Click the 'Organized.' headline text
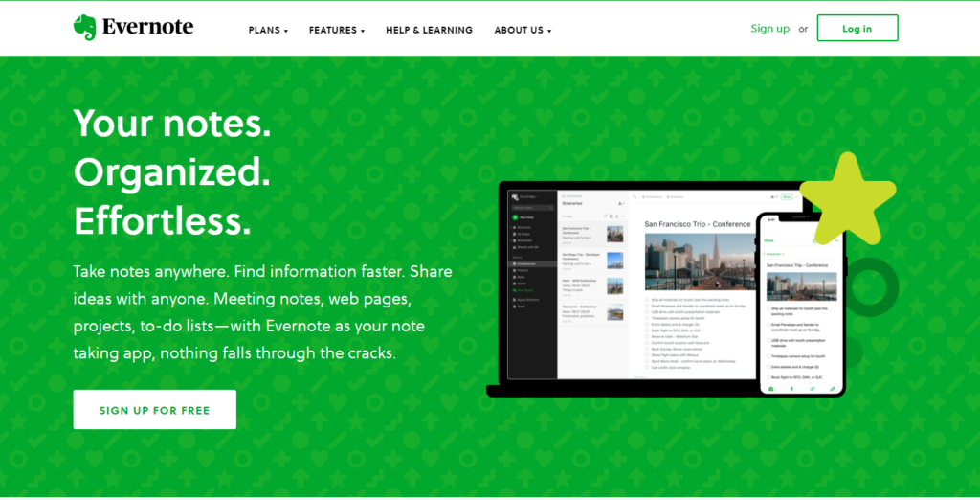Screen dimensions: 980x500 [x=172, y=171]
